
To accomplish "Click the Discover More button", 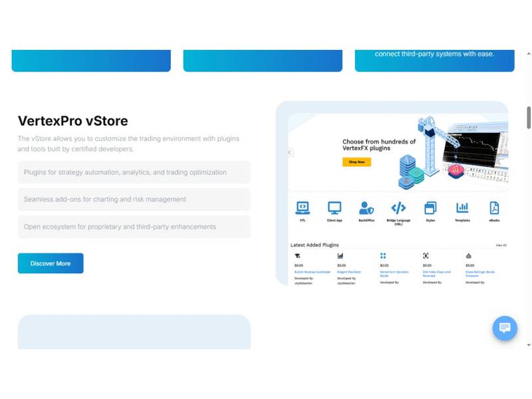I will pos(51,263).
